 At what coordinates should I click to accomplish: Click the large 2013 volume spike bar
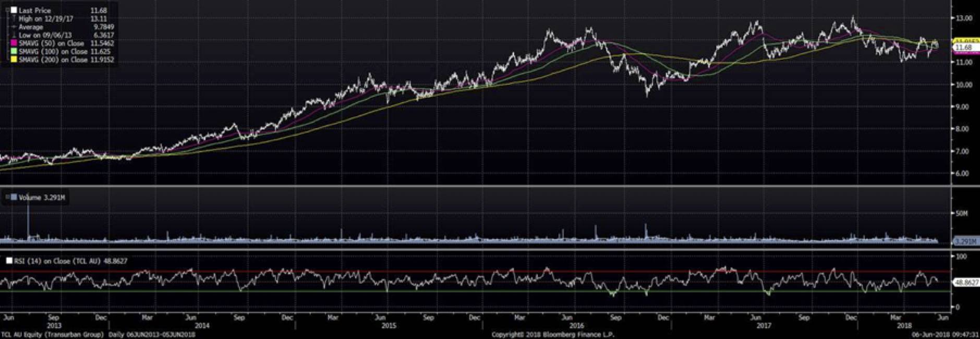[28, 219]
